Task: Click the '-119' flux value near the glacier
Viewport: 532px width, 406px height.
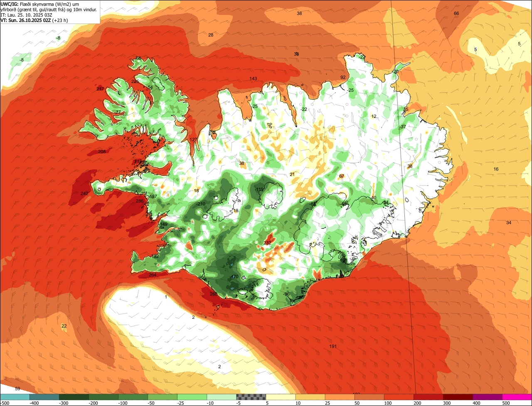Action: click(x=259, y=190)
